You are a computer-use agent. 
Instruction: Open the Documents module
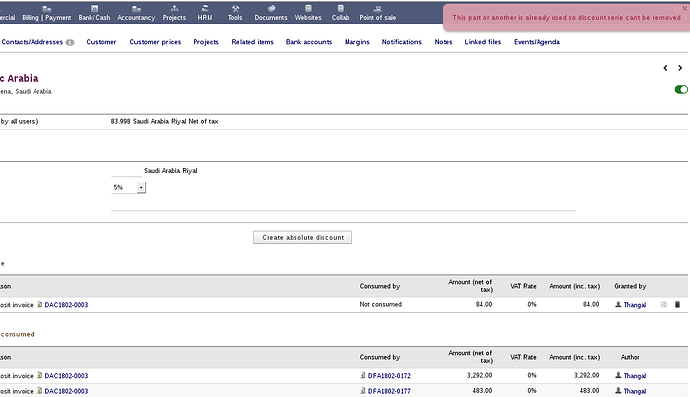point(271,13)
